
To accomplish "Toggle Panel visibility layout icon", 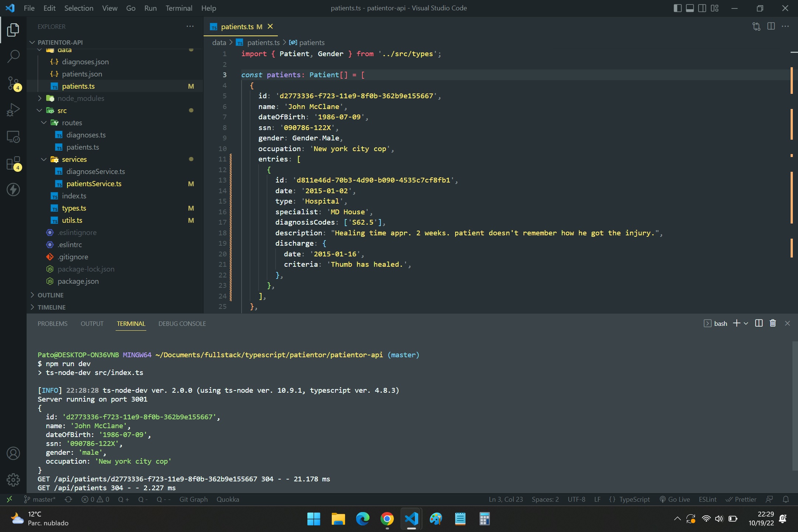I will 690,8.
